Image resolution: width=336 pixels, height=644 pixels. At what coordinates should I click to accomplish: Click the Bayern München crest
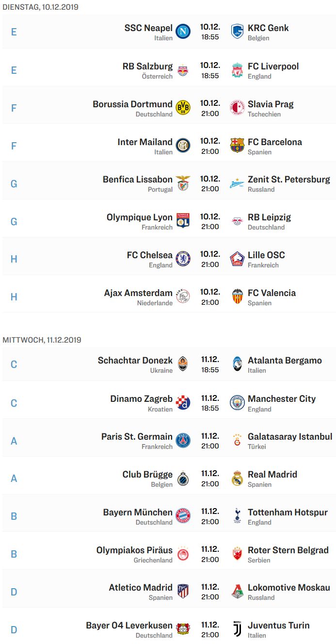(x=183, y=516)
